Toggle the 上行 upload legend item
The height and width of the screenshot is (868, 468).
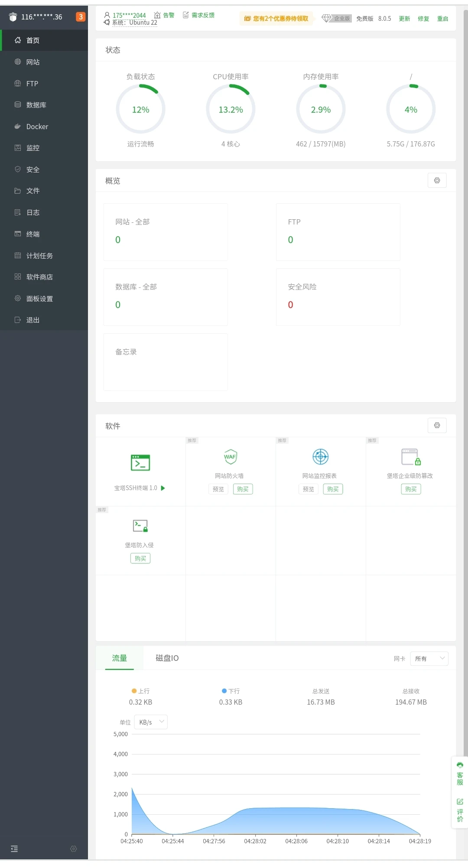click(140, 691)
